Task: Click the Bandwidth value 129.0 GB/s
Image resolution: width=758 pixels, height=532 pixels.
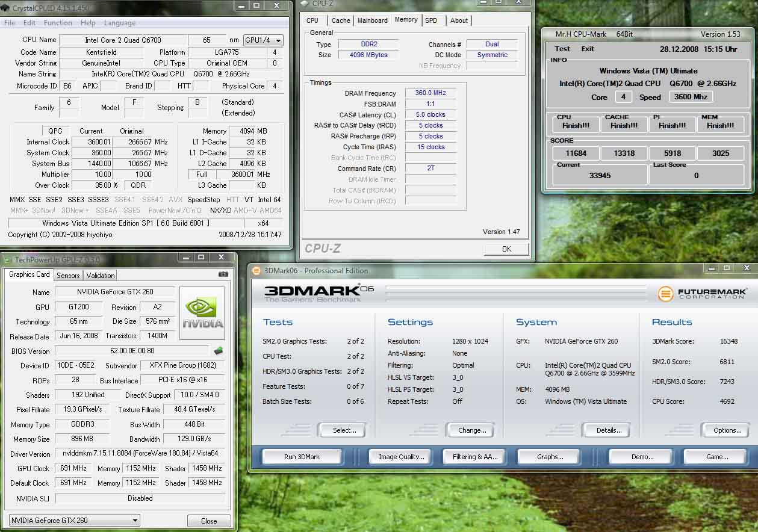Action: pyautogui.click(x=195, y=439)
